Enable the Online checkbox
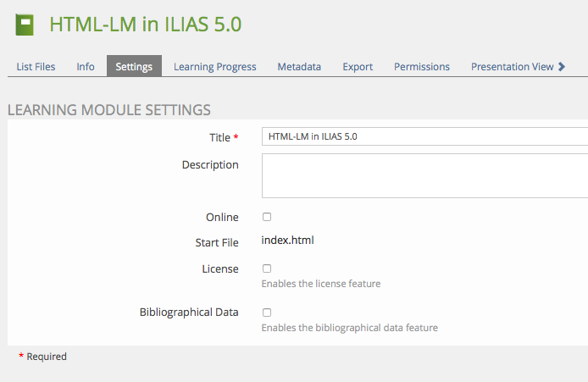588x382 pixels. pos(267,217)
